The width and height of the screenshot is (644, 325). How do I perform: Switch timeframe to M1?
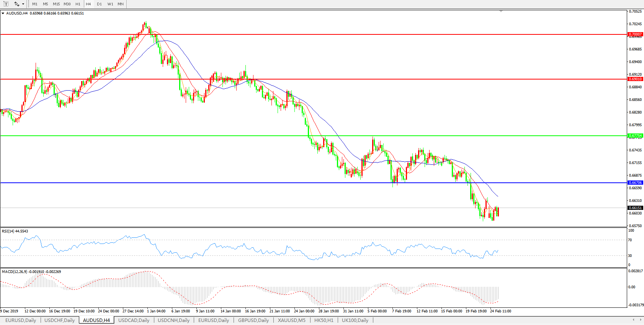pyautogui.click(x=35, y=4)
